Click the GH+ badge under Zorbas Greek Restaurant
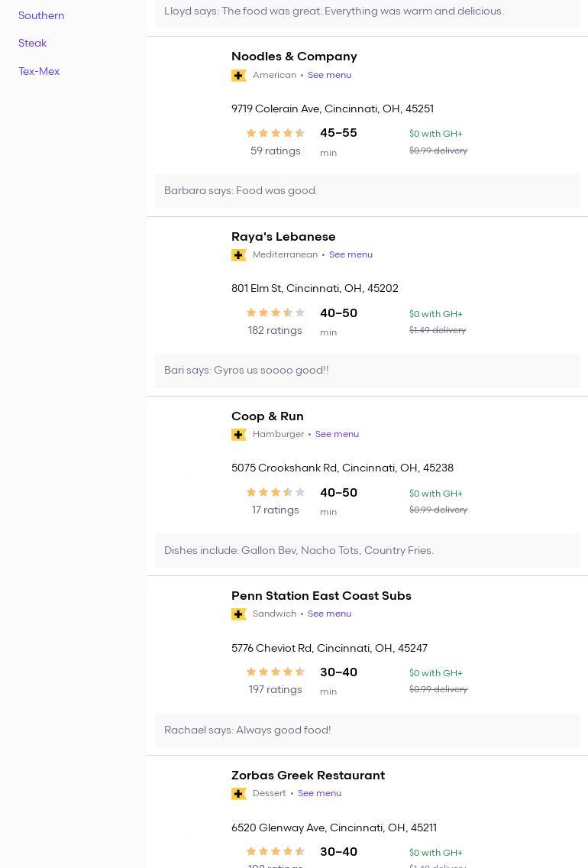 pyautogui.click(x=239, y=794)
